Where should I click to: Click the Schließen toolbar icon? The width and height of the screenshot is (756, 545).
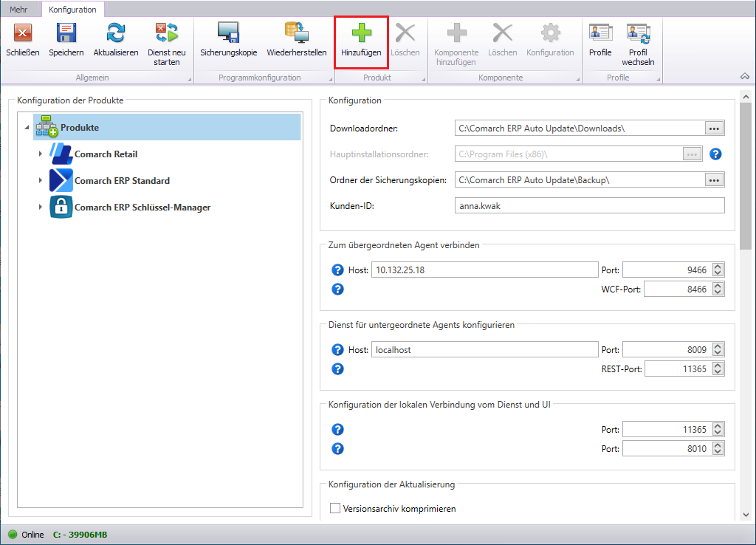pos(23,33)
